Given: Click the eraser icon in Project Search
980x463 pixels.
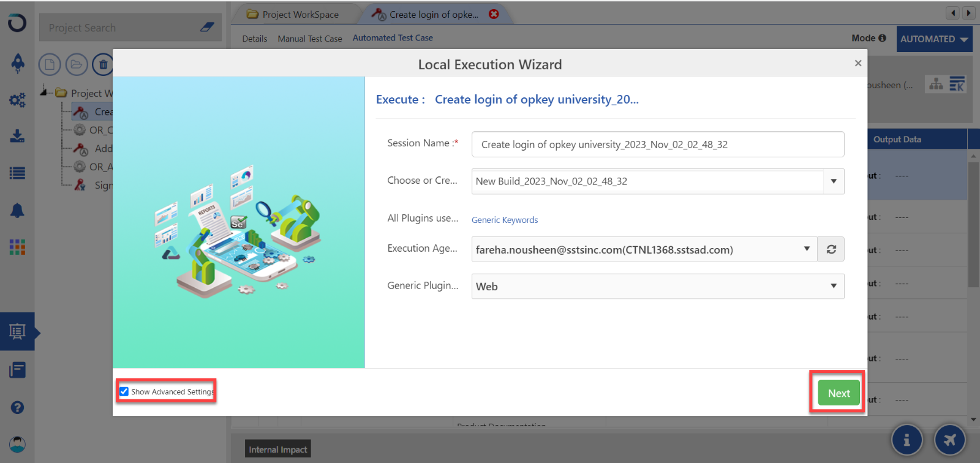Looking at the screenshot, I should [x=207, y=28].
